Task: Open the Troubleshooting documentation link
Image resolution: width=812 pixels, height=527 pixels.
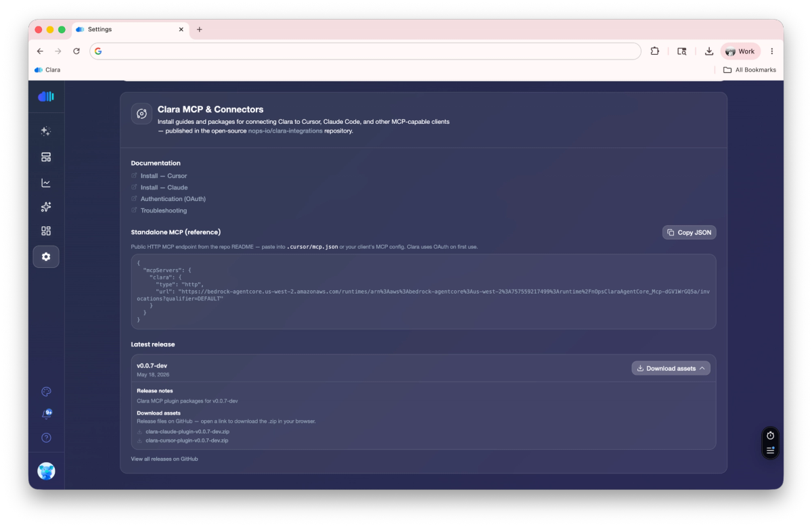Action: coord(164,210)
